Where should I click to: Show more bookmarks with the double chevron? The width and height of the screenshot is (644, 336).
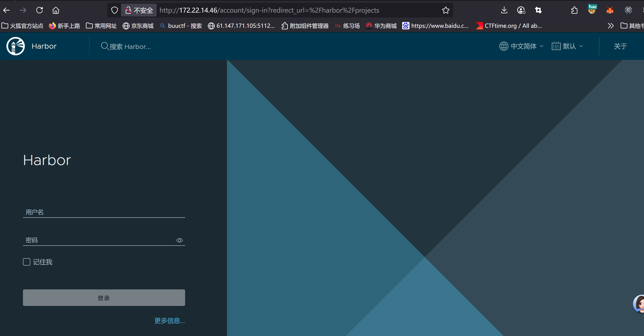610,26
